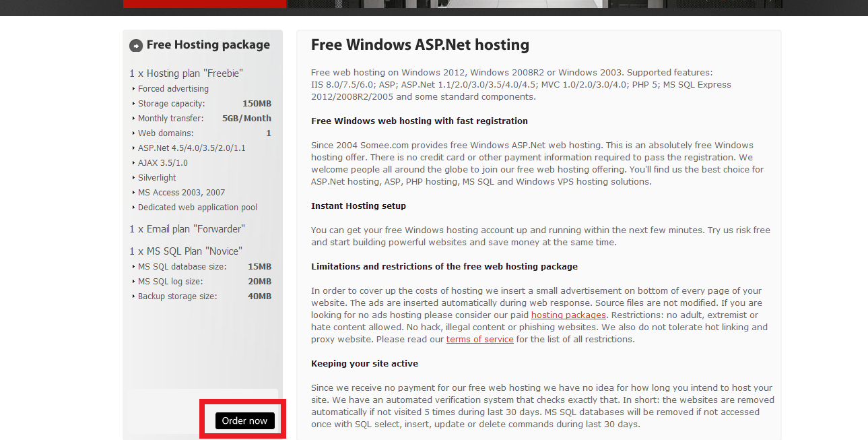Select the MS Access 2003, 2007 item
868x440 pixels.
tap(181, 193)
